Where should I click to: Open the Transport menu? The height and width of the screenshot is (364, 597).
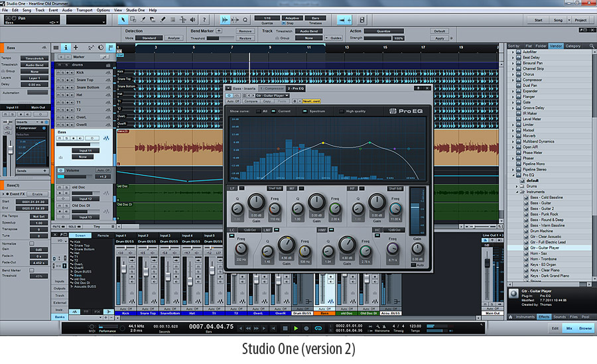[84, 11]
